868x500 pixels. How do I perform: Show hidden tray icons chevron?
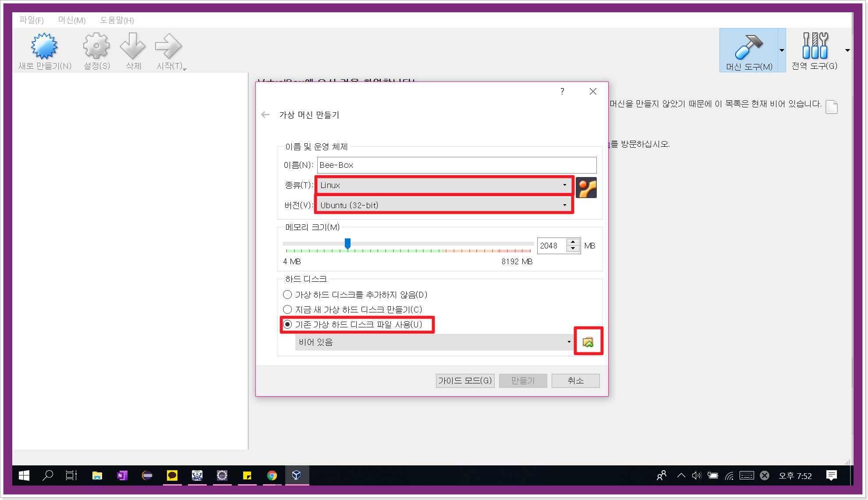pos(681,475)
